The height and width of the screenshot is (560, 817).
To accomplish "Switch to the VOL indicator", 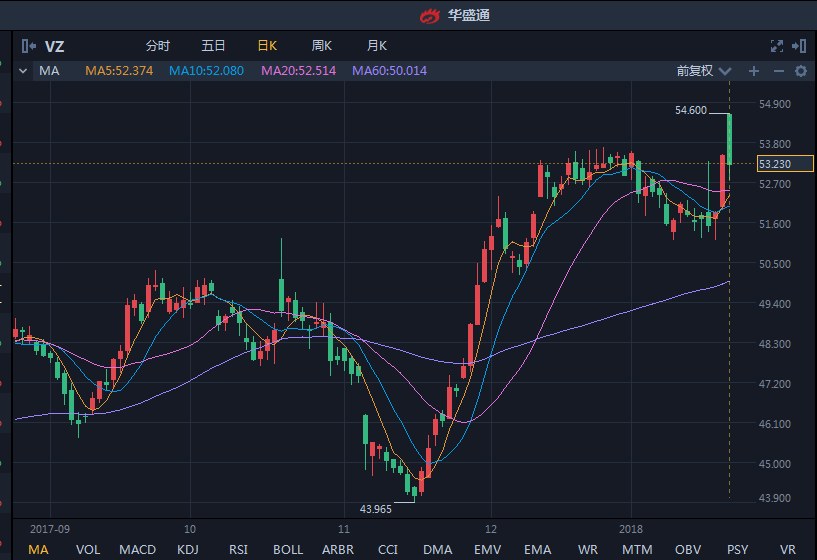I will (88, 549).
